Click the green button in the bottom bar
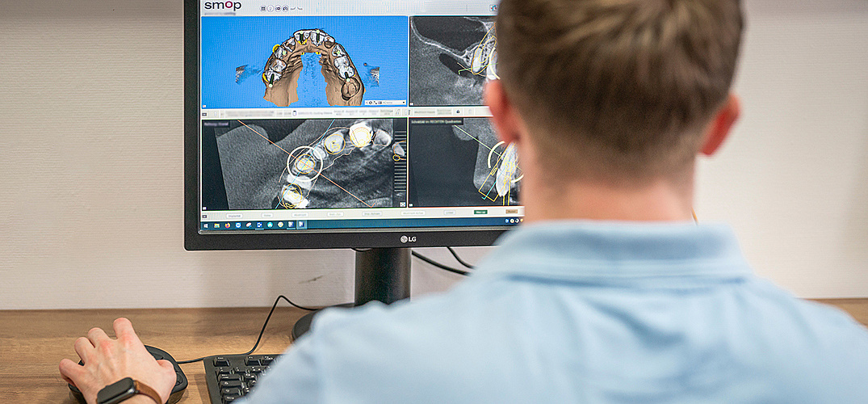 click(480, 212)
